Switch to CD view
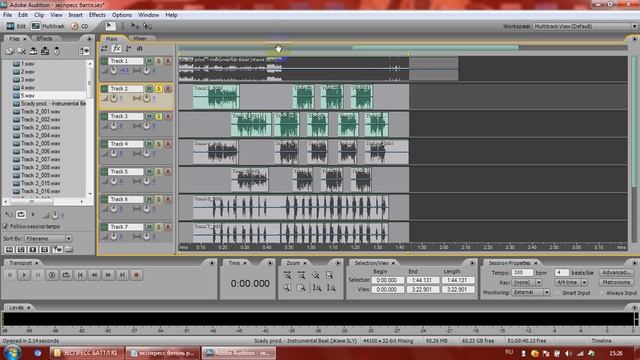Viewport: 640px width, 360px height. (x=80, y=26)
